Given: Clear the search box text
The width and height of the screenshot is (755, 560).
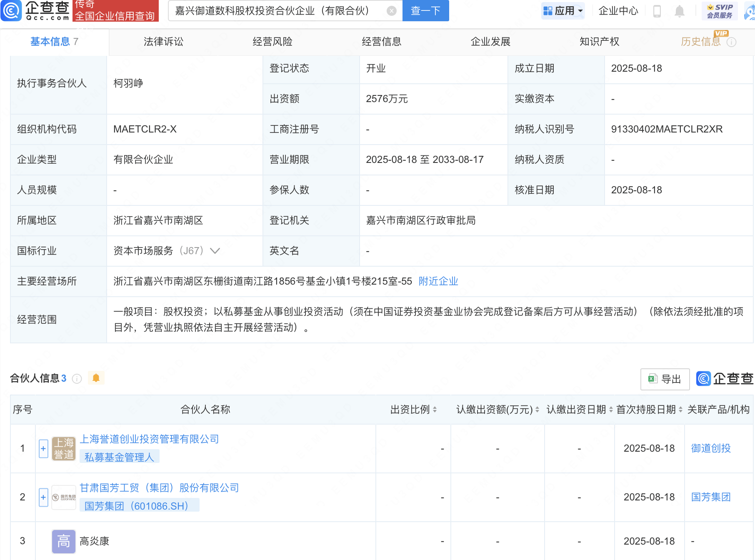Looking at the screenshot, I should point(391,11).
